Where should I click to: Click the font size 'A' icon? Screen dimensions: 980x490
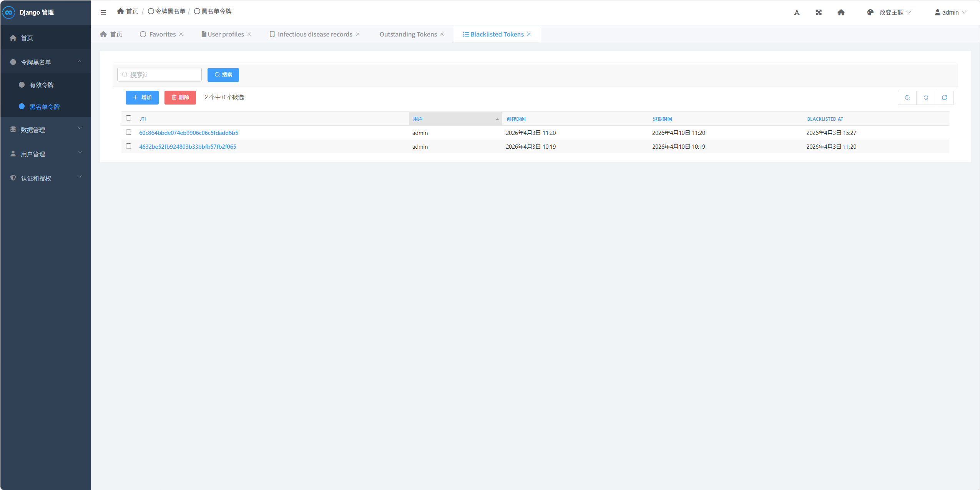pos(797,12)
